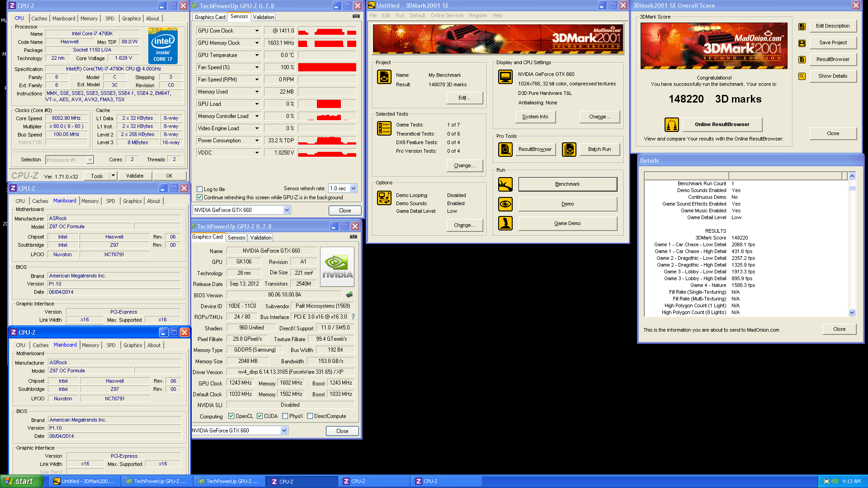Click the VDDC sensor graph
The image size is (868, 488).
point(327,153)
